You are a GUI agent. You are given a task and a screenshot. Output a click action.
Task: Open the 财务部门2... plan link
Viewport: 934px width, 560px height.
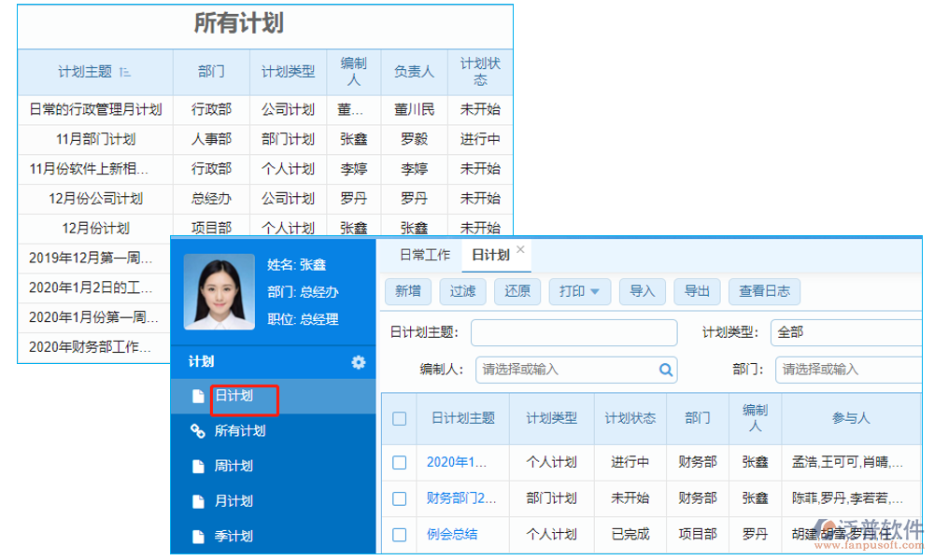(461, 497)
